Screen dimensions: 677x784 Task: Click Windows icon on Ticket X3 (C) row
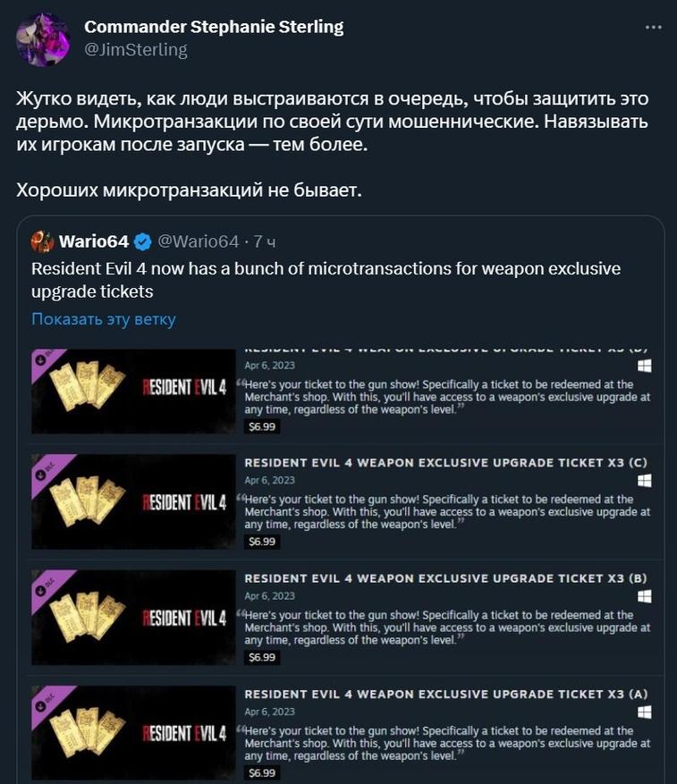point(645,481)
